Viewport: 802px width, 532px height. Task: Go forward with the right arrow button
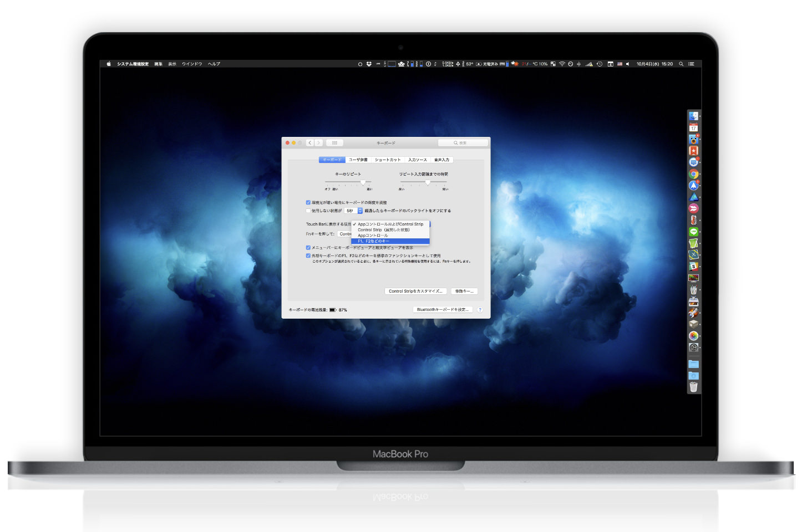point(318,143)
